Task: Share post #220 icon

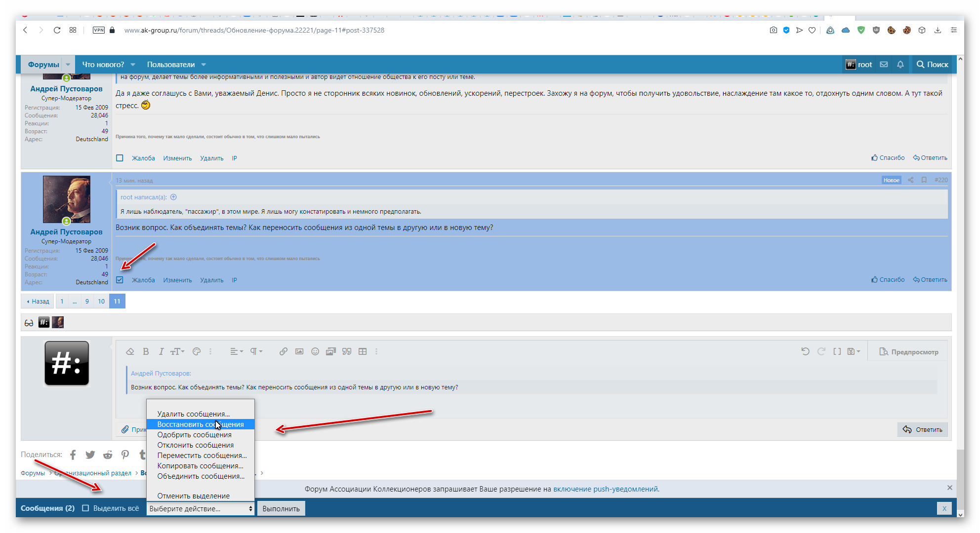Action: point(910,180)
